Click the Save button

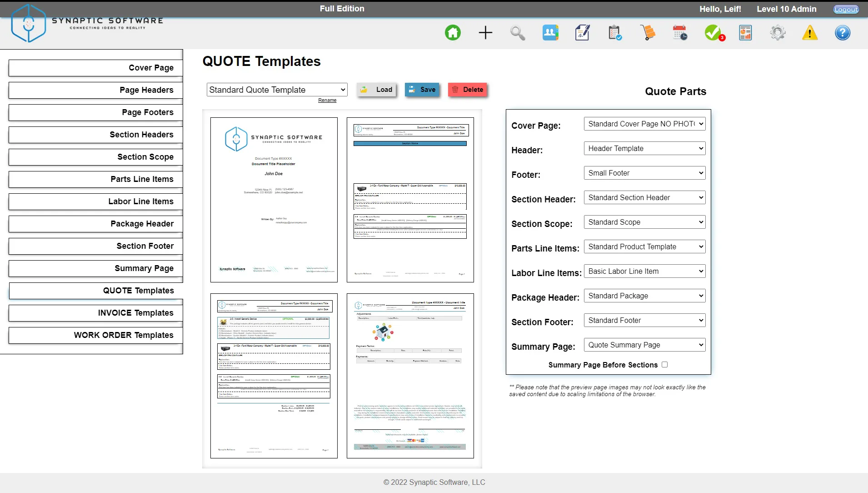[x=422, y=90]
